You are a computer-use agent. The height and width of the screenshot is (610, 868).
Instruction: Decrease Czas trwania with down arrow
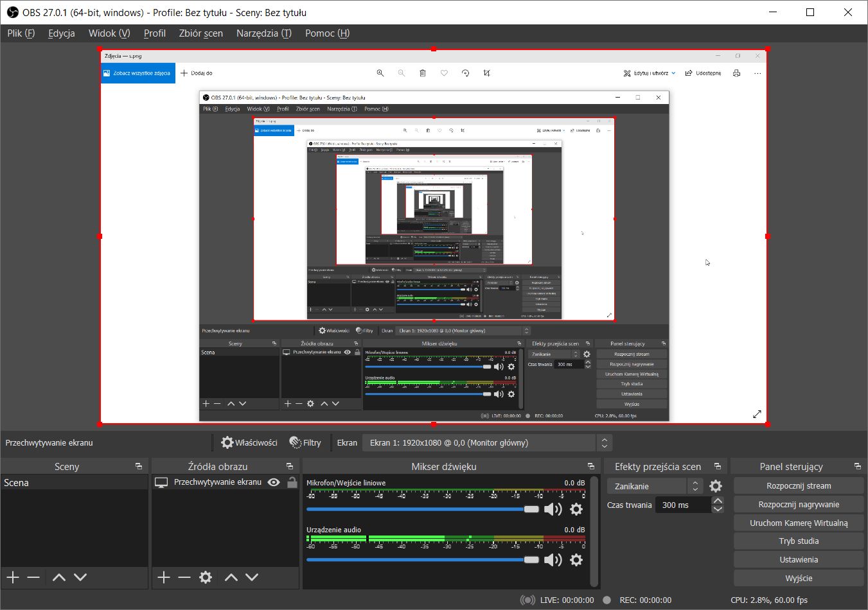718,509
